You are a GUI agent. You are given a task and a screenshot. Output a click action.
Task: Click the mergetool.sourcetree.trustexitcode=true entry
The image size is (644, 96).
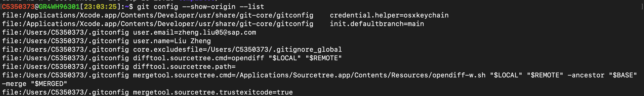[x=212, y=92]
